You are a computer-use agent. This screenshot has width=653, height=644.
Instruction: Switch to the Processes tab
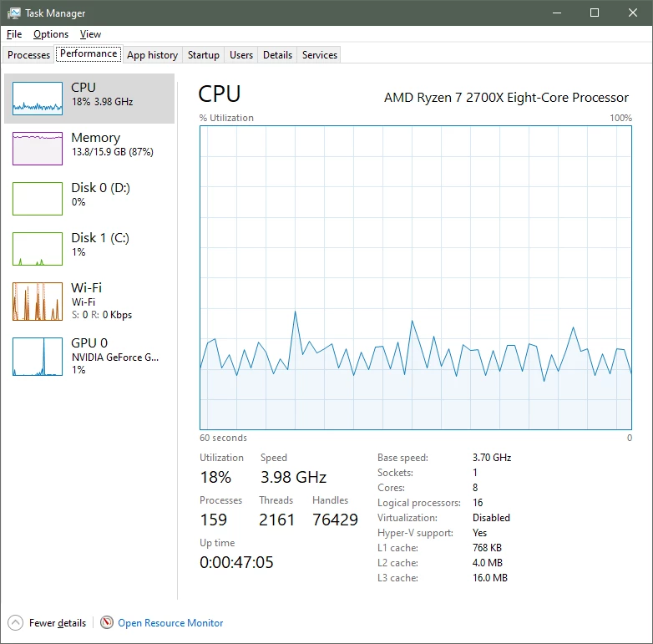coord(28,55)
